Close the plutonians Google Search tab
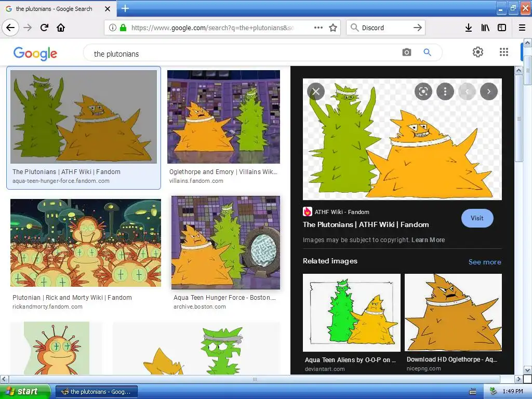Viewport: 532px width, 399px height. point(108,9)
